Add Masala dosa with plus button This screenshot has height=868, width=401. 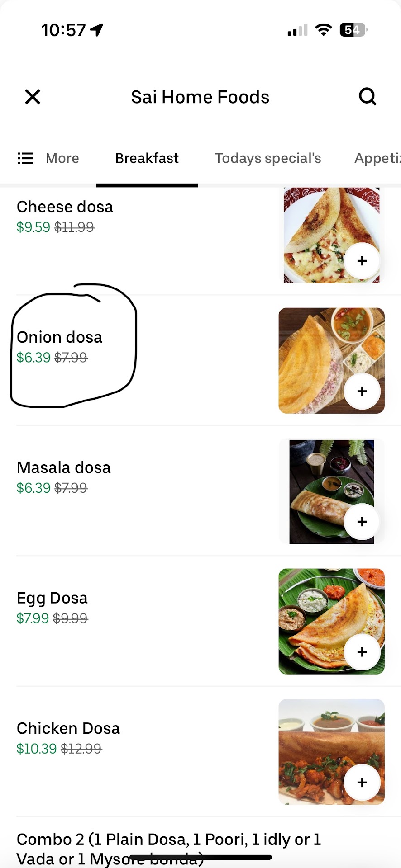(x=362, y=522)
